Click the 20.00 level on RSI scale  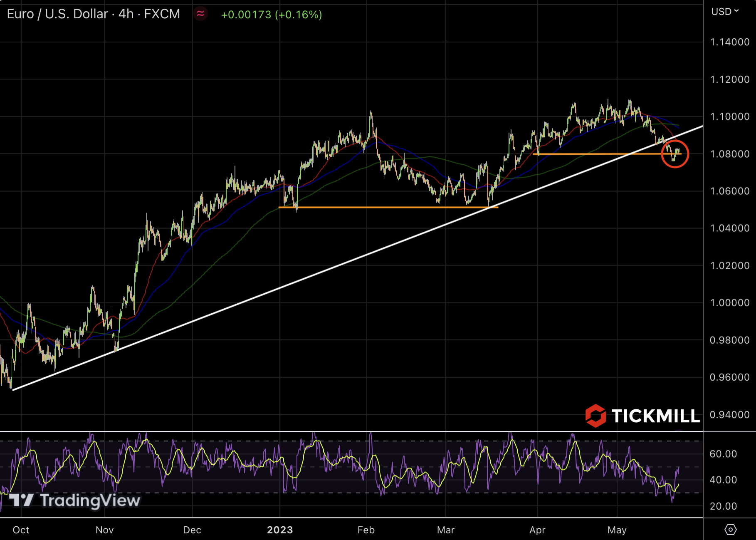(x=723, y=506)
